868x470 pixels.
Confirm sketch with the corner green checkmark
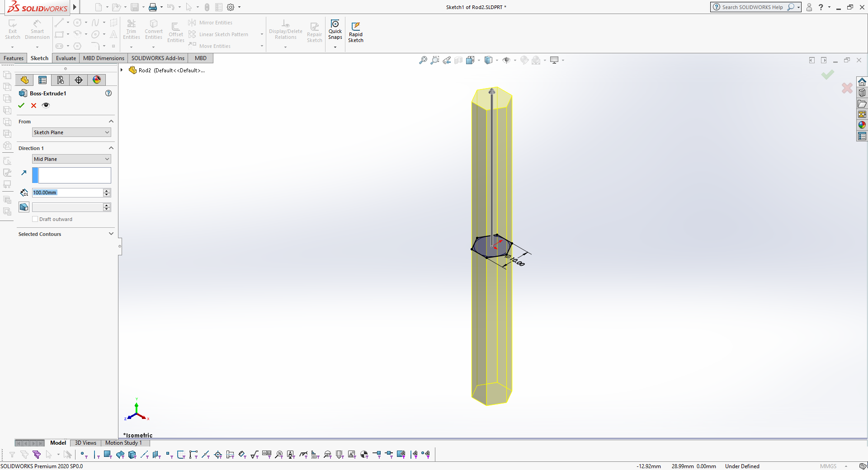coord(828,75)
